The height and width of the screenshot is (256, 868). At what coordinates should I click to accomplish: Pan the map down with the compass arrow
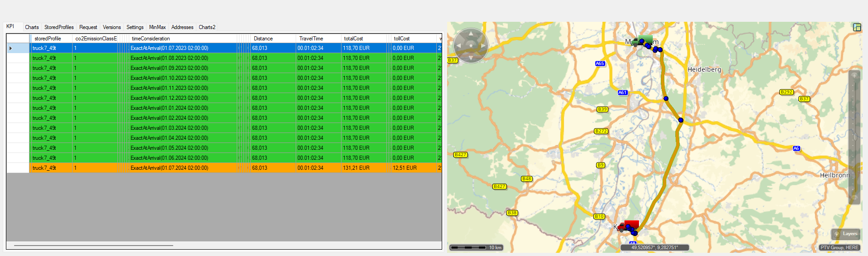point(471,58)
